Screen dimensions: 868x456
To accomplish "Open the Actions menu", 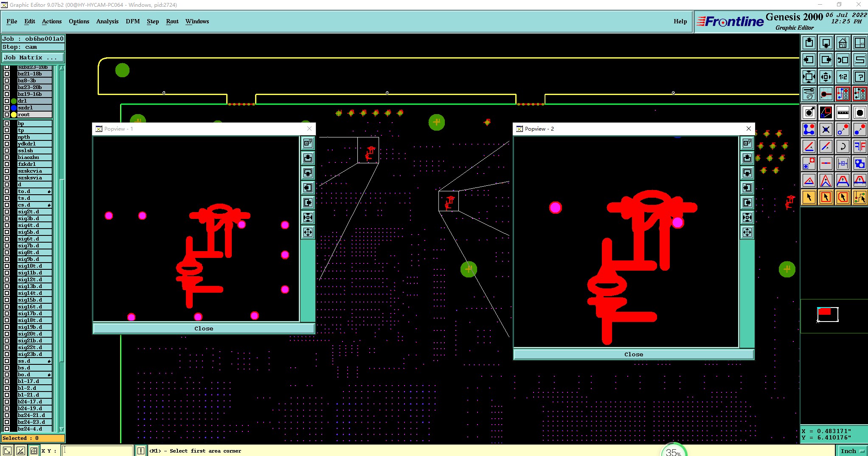I will [52, 21].
